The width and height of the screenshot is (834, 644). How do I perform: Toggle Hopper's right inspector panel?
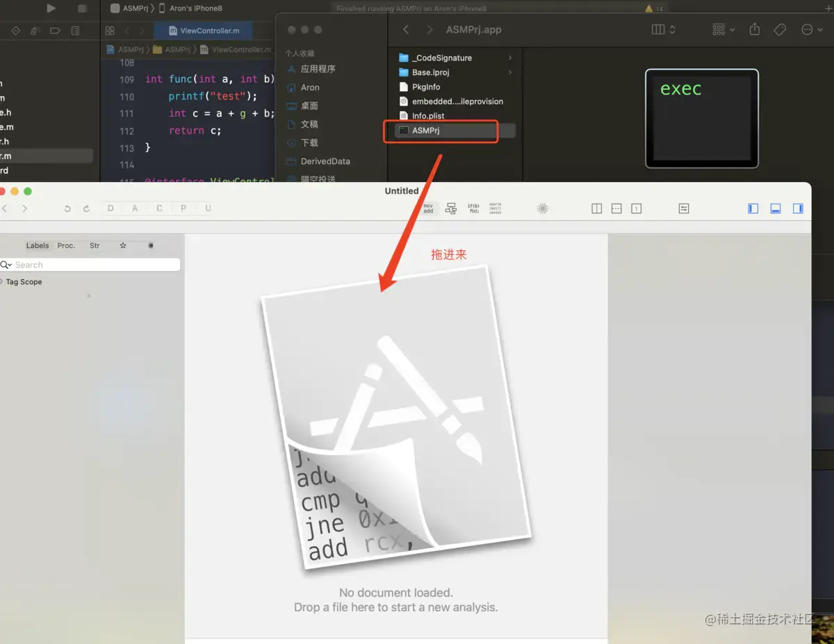pyautogui.click(x=798, y=208)
